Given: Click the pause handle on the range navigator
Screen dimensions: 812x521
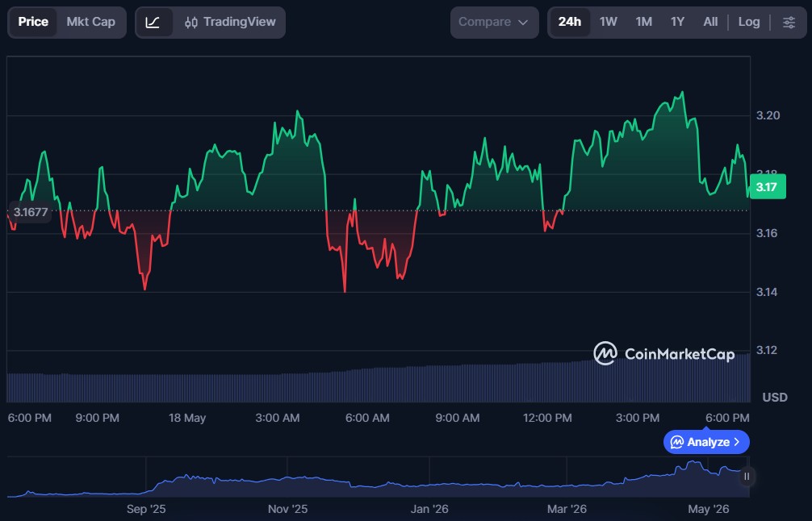Looking at the screenshot, I should [747, 477].
